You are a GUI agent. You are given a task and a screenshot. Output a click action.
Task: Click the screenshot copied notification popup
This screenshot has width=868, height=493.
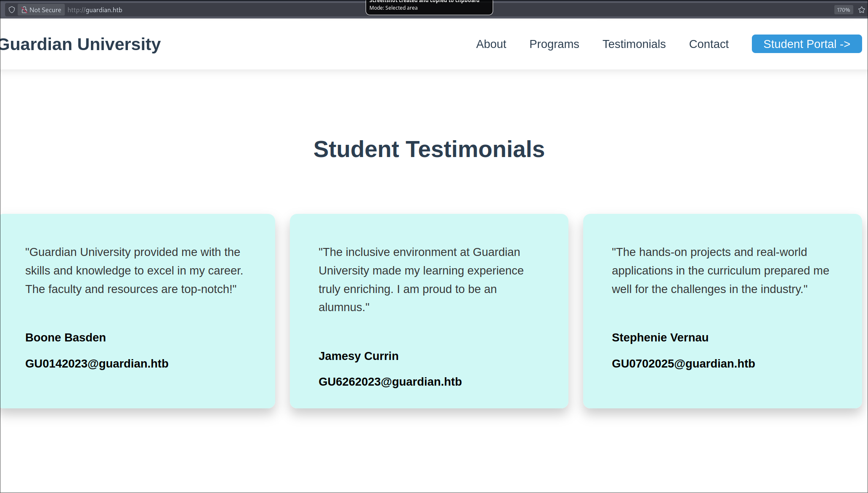(429, 7)
